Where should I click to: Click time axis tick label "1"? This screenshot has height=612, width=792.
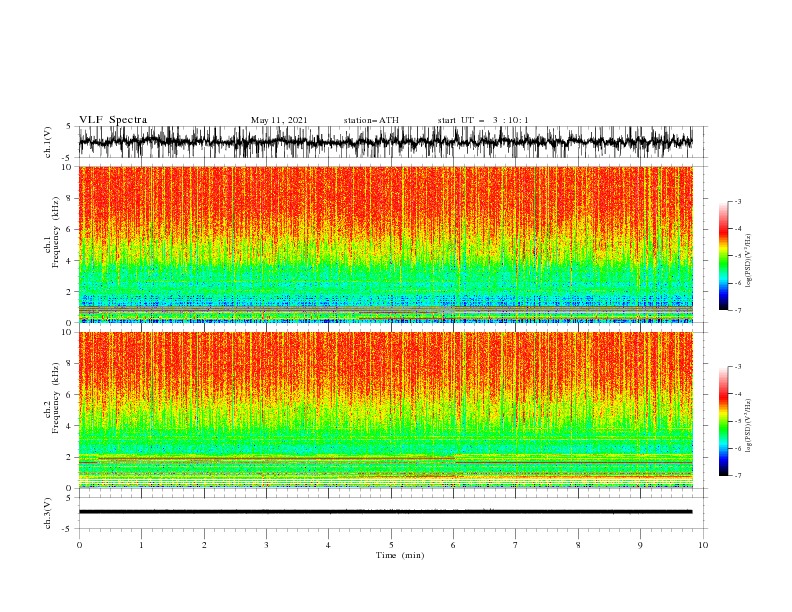[x=141, y=545]
